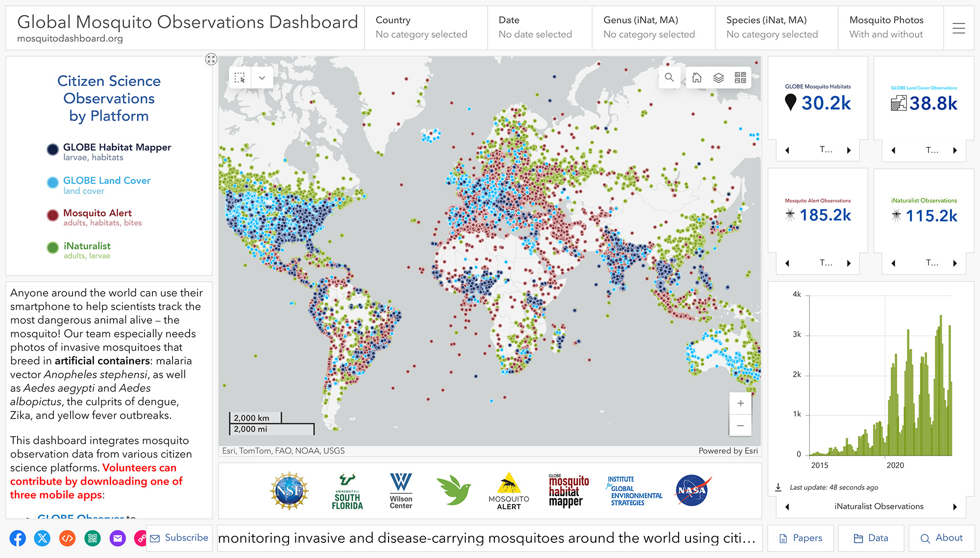The height and width of the screenshot is (558, 980).
Task: Next slide on GLOBE Mosquito Habitats card
Action: click(x=849, y=150)
